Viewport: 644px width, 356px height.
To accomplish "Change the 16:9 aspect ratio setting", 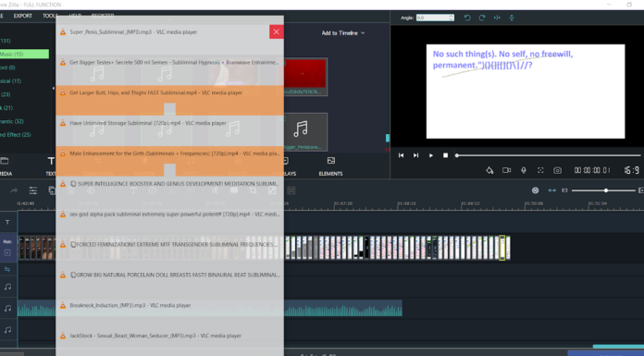I will pyautogui.click(x=631, y=170).
